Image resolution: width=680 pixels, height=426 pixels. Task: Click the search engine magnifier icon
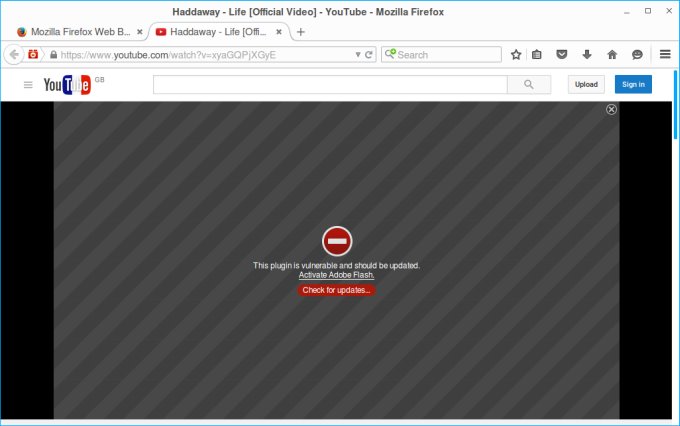390,54
